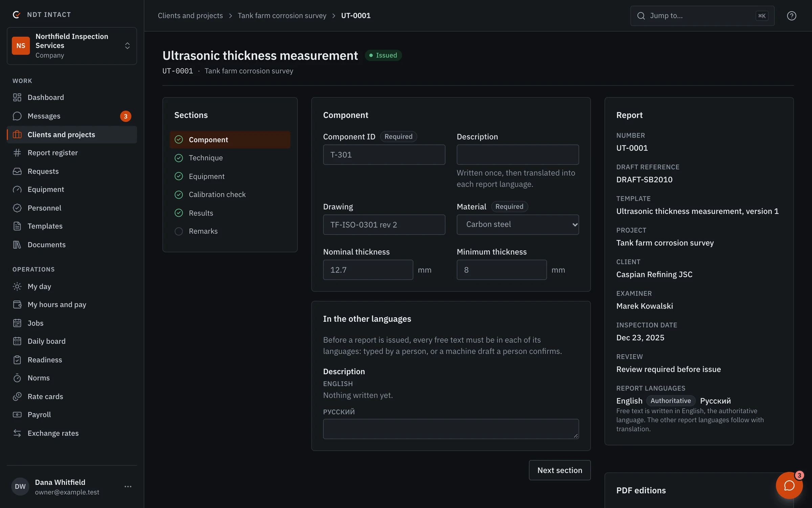Viewport: 812px width, 508px height.
Task: Go to the Calibration check section
Action: 230,194
